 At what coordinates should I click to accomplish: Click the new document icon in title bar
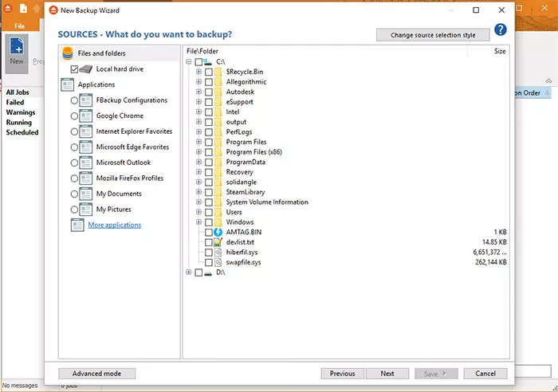tap(23, 9)
